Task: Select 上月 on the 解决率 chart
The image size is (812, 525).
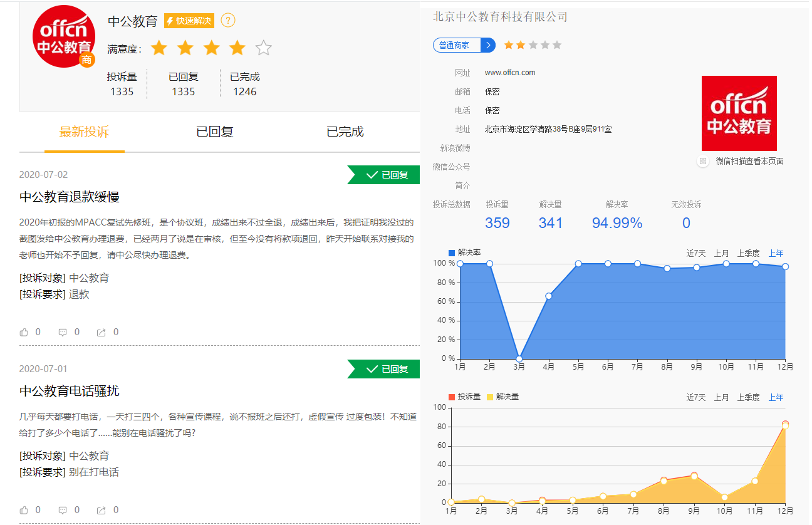Action: click(721, 253)
